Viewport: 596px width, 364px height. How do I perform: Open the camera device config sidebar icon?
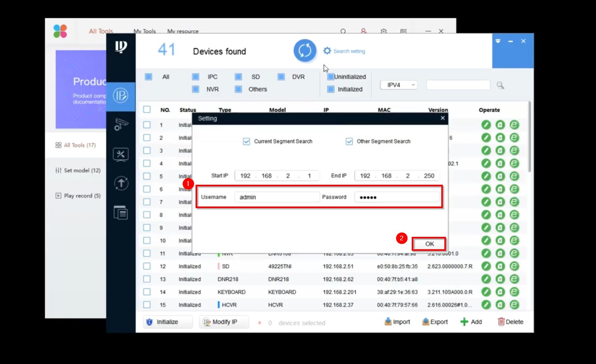pyautogui.click(x=121, y=125)
